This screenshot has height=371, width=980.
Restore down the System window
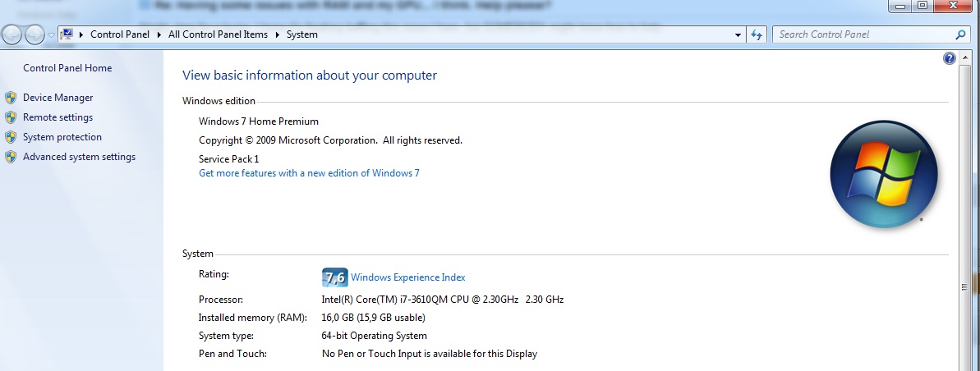(x=922, y=6)
